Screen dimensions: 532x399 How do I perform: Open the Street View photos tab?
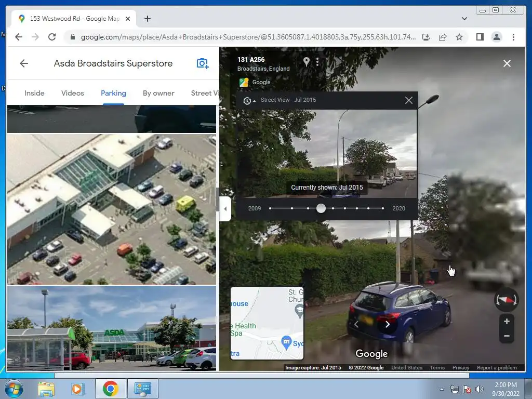point(205,93)
